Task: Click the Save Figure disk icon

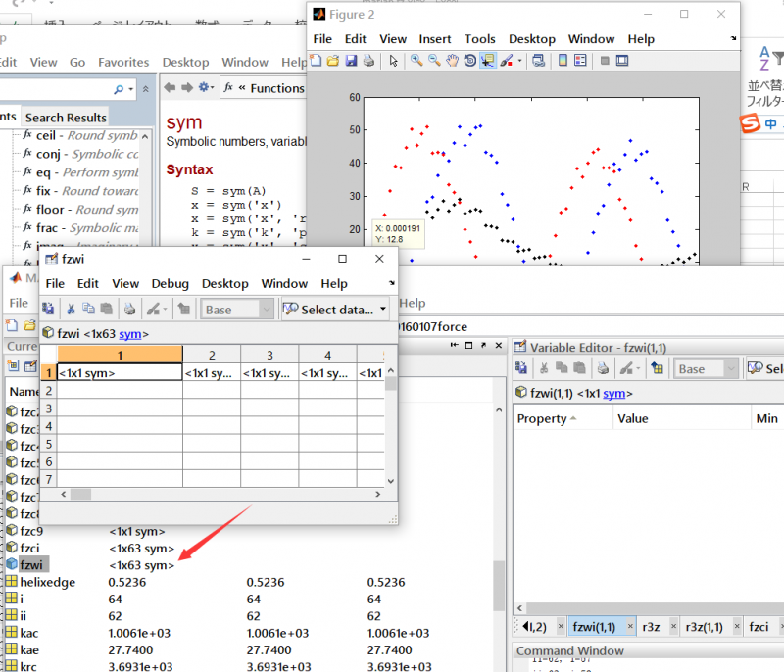Action: pyautogui.click(x=351, y=61)
